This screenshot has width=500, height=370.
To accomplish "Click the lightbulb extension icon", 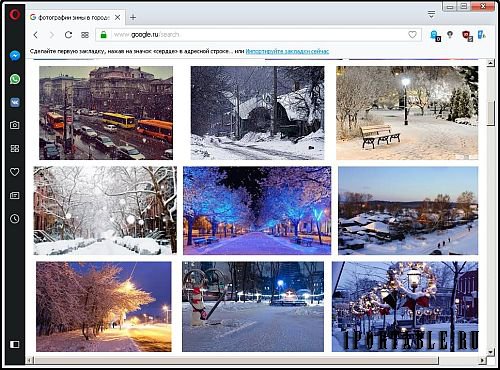I will pos(450,35).
